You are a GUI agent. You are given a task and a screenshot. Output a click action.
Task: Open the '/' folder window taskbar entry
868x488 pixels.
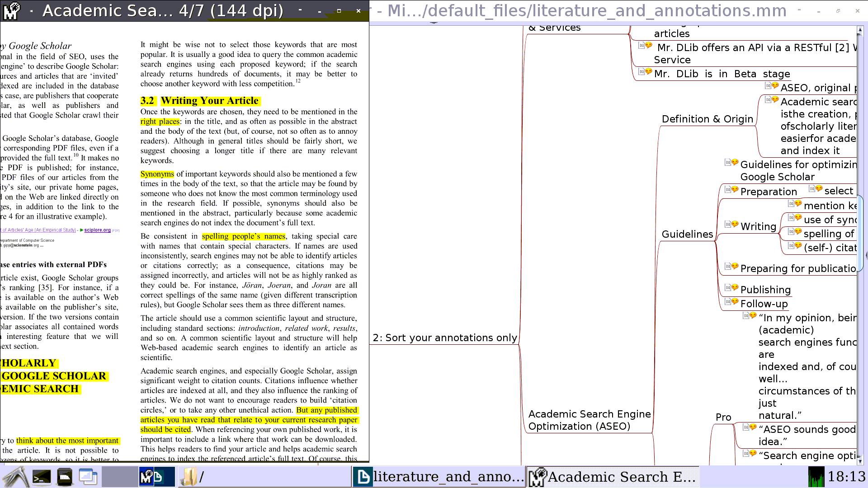pyautogui.click(x=264, y=477)
